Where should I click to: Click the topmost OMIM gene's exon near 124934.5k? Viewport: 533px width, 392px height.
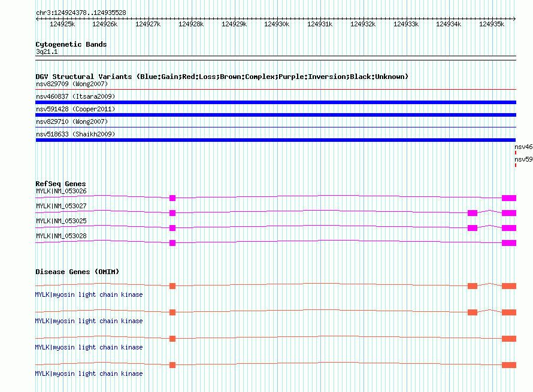tap(473, 286)
